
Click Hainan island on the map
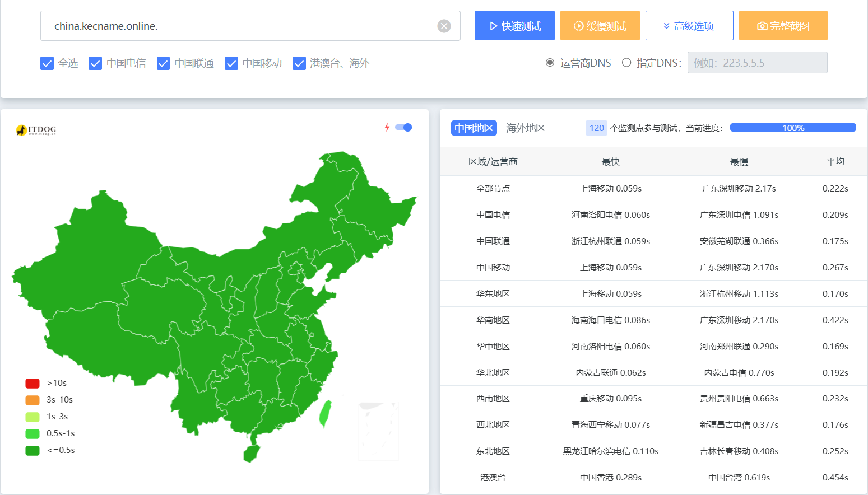tap(252, 454)
